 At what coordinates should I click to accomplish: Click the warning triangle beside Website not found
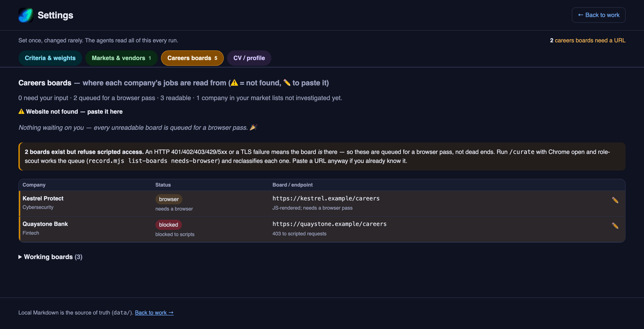pos(21,111)
